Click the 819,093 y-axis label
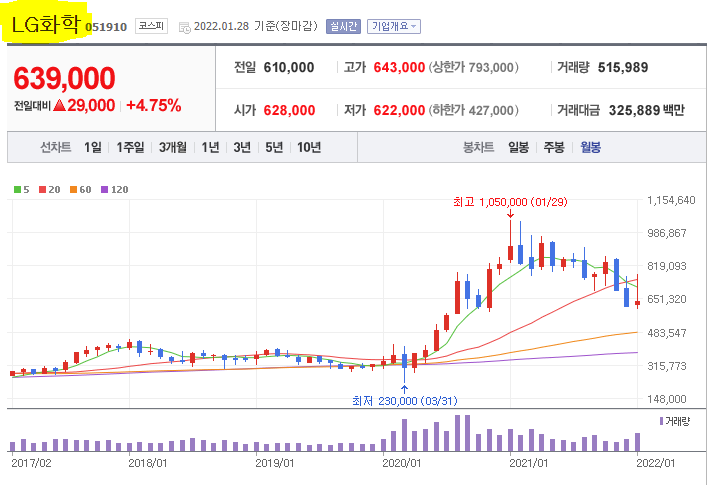This screenshot has width=707, height=485. point(667,266)
